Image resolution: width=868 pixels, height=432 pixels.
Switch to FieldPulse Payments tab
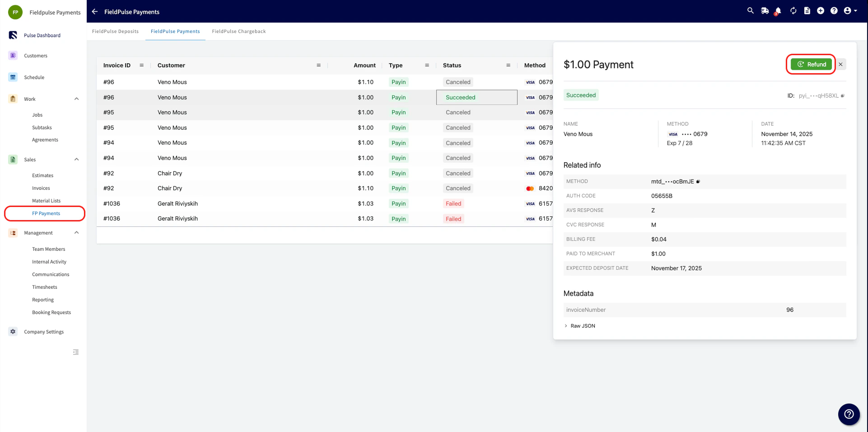175,31
